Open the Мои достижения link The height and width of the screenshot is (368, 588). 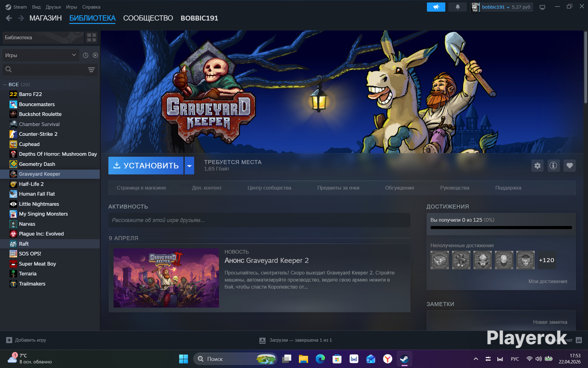[548, 281]
